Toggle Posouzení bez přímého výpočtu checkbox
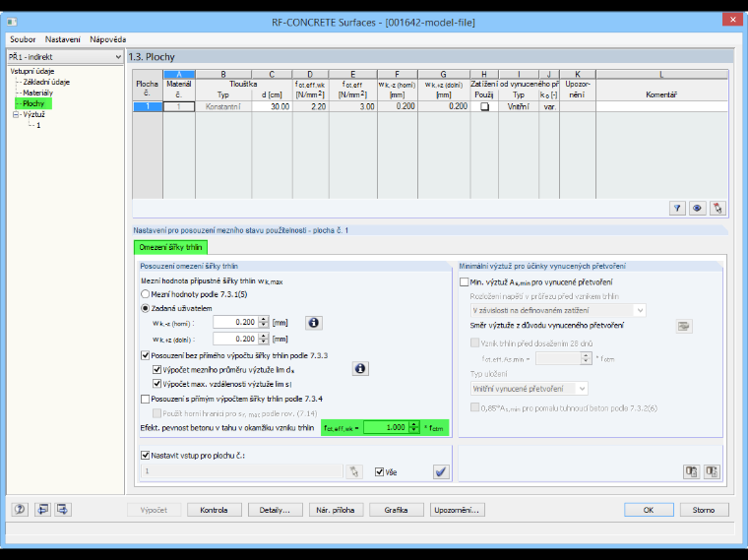Viewport: 748px width, 560px height. [x=145, y=355]
